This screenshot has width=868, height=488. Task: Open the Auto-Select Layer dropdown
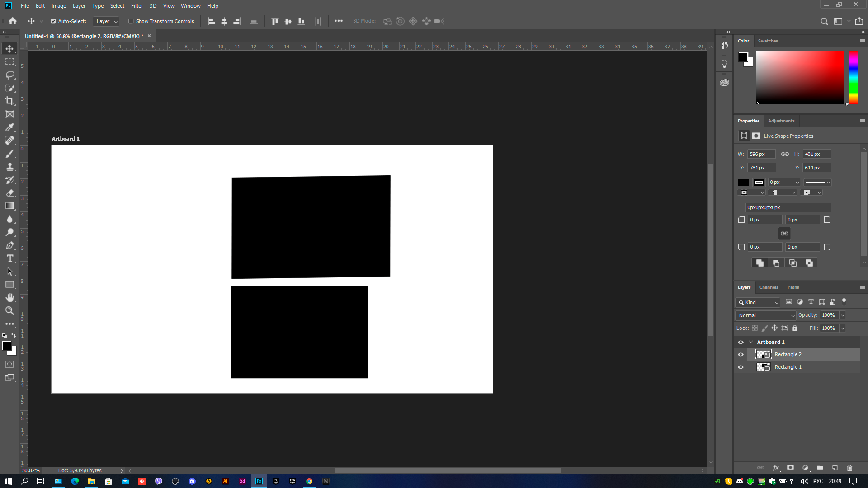pos(106,21)
